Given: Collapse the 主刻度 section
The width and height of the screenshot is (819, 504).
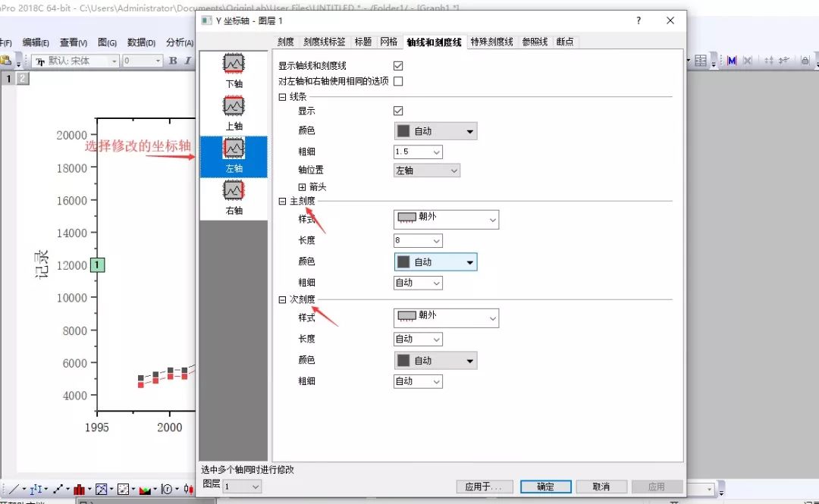Looking at the screenshot, I should [282, 201].
